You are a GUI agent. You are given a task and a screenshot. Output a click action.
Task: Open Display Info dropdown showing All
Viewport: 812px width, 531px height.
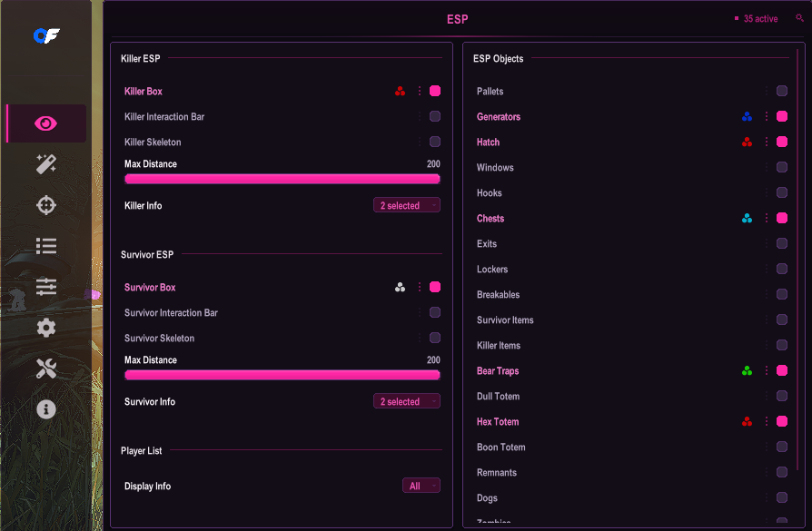(x=421, y=486)
